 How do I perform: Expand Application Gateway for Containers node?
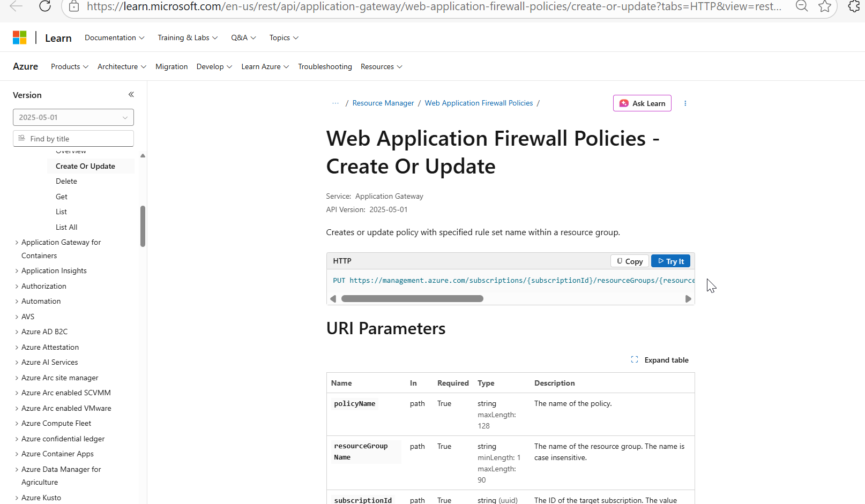61,249
